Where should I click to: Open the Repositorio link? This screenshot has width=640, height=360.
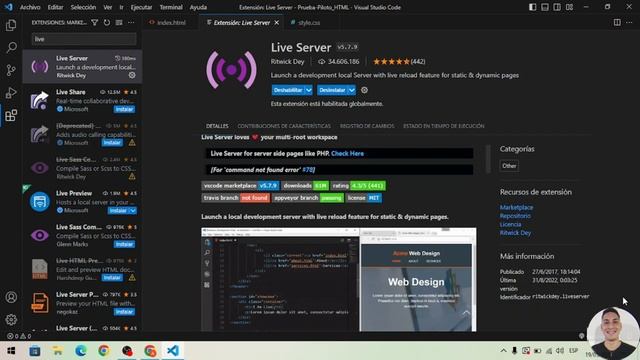(515, 216)
